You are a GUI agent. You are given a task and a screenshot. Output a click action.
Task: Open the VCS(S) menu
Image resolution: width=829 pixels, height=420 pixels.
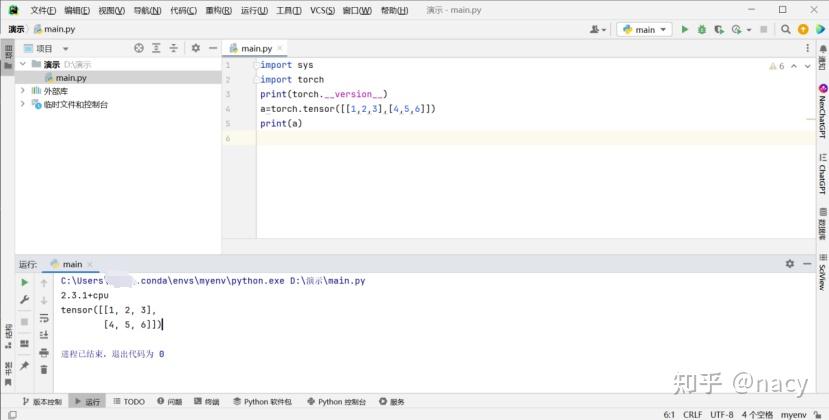click(323, 10)
